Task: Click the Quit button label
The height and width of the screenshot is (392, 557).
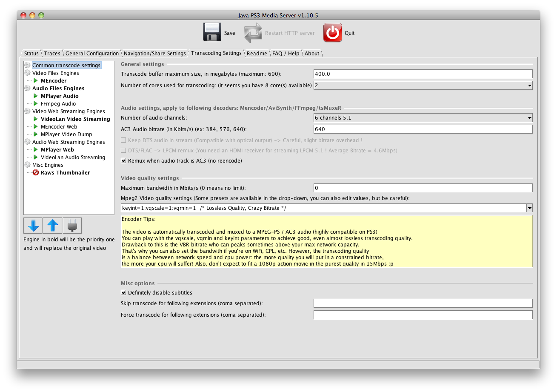Action: coord(349,33)
